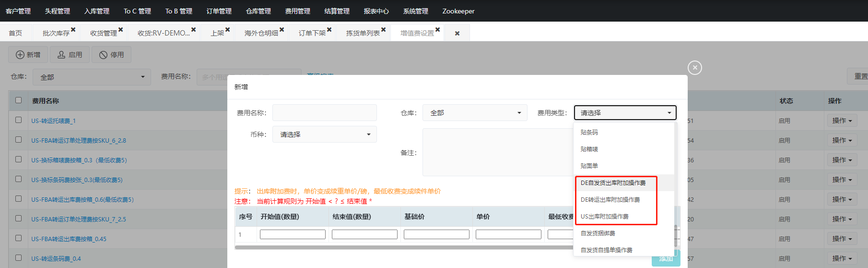The image size is (868, 268).
Task: Close the 收货管理 tab with its x icon
Action: tap(121, 30)
